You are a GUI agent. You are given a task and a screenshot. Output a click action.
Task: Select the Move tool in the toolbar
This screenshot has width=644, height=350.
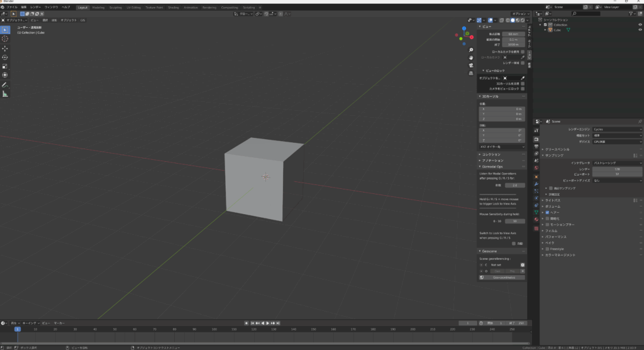pyautogui.click(x=5, y=48)
